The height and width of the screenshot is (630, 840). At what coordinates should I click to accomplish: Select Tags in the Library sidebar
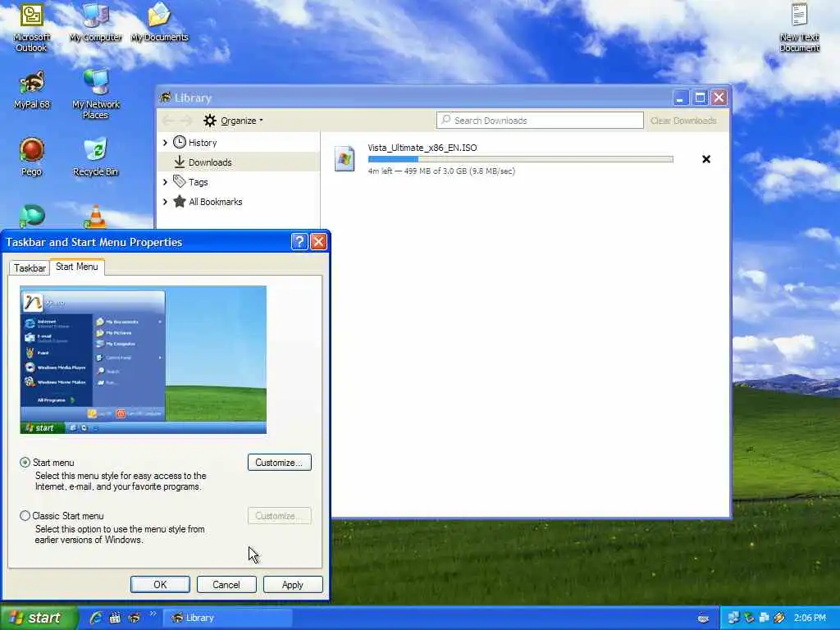pyautogui.click(x=239, y=182)
